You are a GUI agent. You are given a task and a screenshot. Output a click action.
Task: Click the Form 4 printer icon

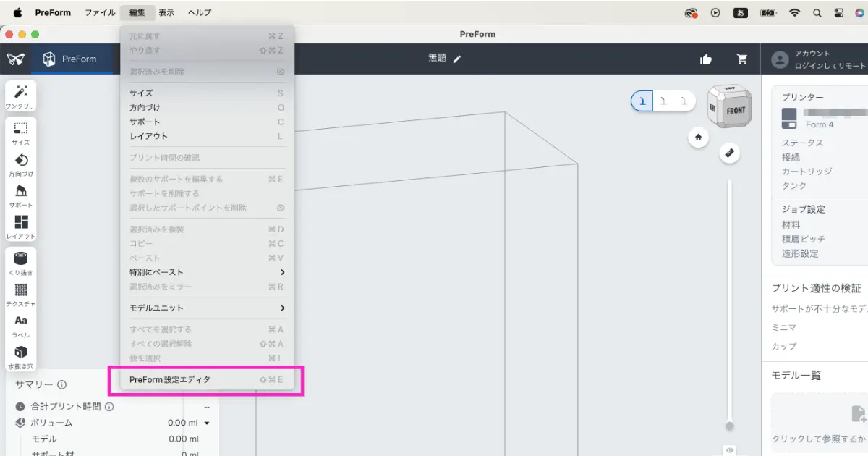click(x=789, y=118)
